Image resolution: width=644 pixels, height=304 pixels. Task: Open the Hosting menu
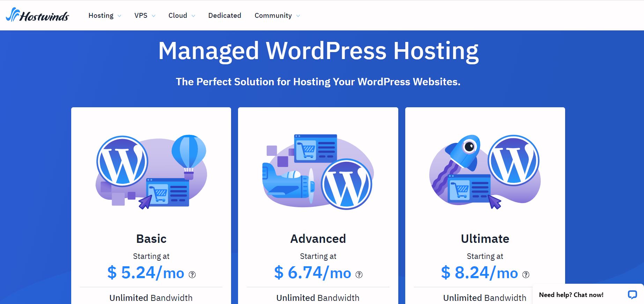[x=101, y=15]
